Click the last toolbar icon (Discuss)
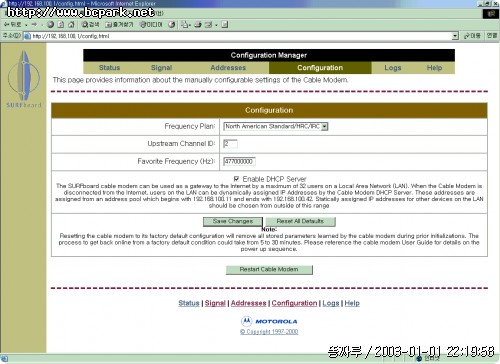The width and height of the screenshot is (500, 364). [x=225, y=25]
